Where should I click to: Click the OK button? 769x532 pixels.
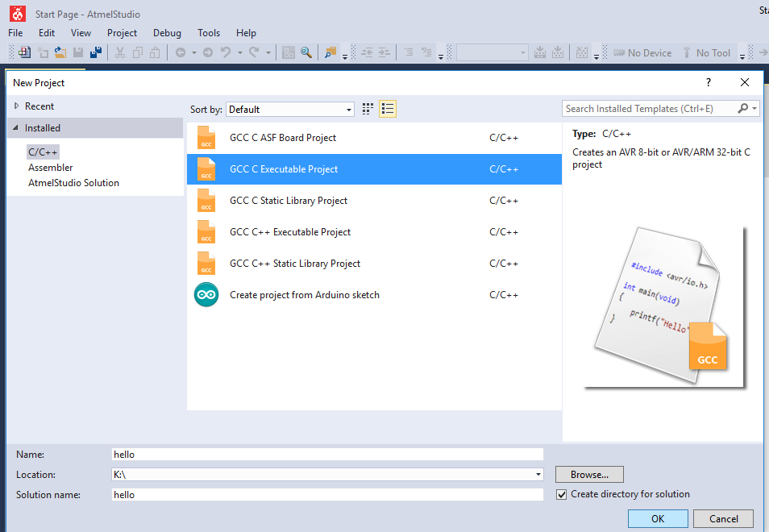(x=658, y=519)
